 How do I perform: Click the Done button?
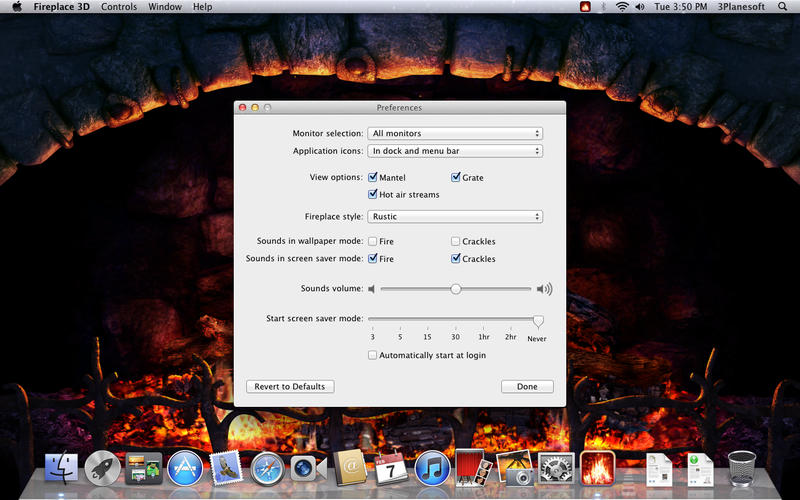pyautogui.click(x=527, y=386)
